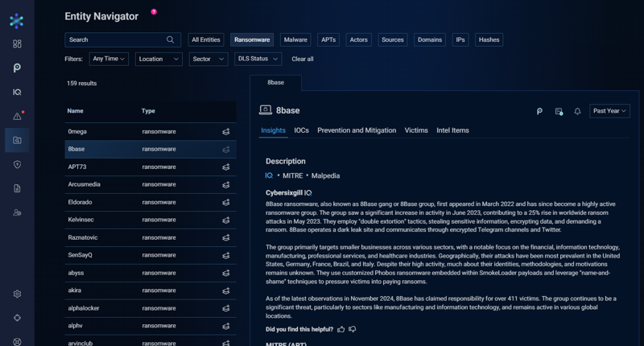Screen dimensions: 644x346
Task: Open the Victims tab
Action: click(x=416, y=130)
